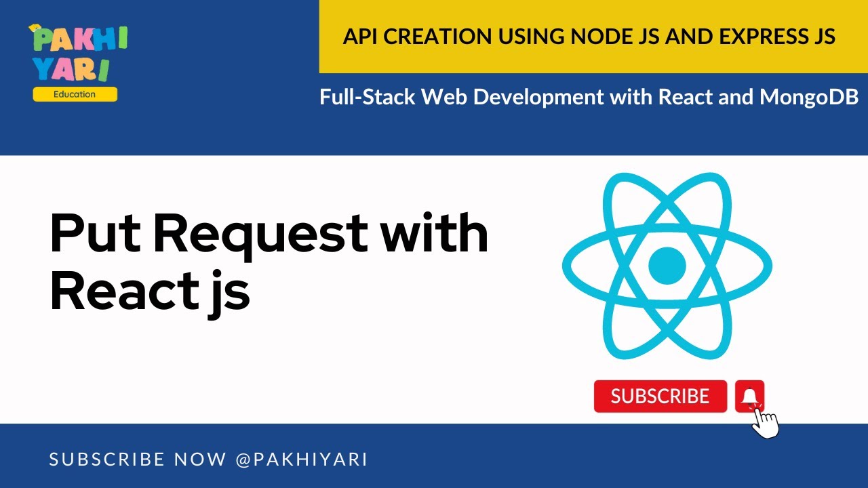Click the "SUBSCRIBE NOW @PAKHIYARI" footer text

click(x=208, y=460)
